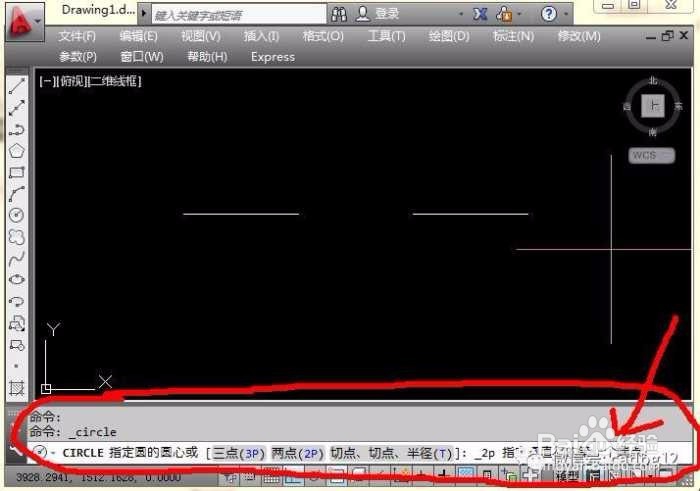Open the 参数(P) menu
The height and width of the screenshot is (491, 700).
pyautogui.click(x=77, y=57)
